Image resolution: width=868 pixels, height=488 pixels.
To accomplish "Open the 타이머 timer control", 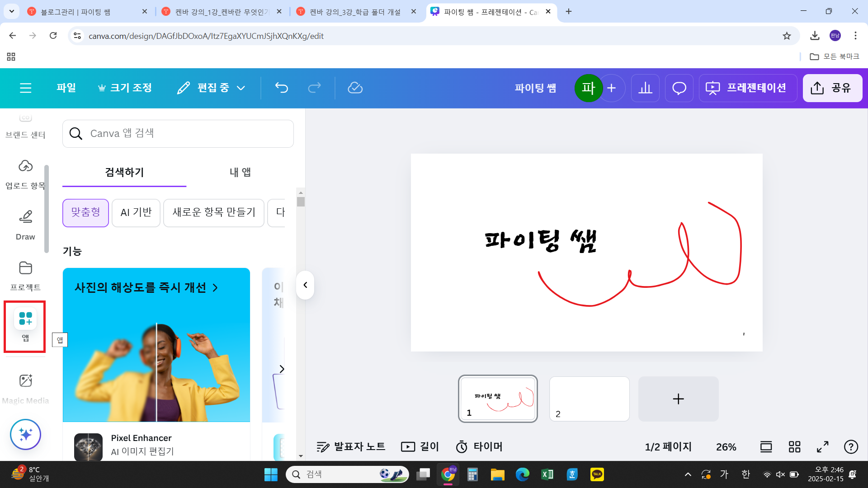I will click(479, 446).
